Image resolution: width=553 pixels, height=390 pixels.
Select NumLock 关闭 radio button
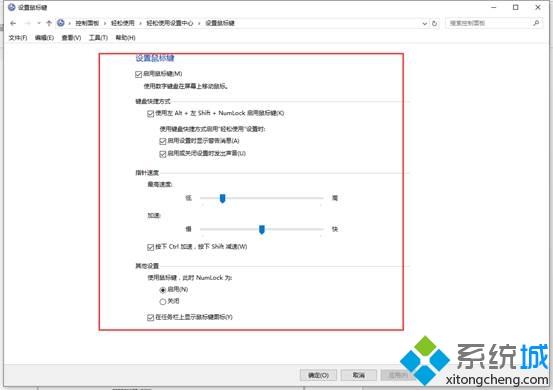[163, 301]
